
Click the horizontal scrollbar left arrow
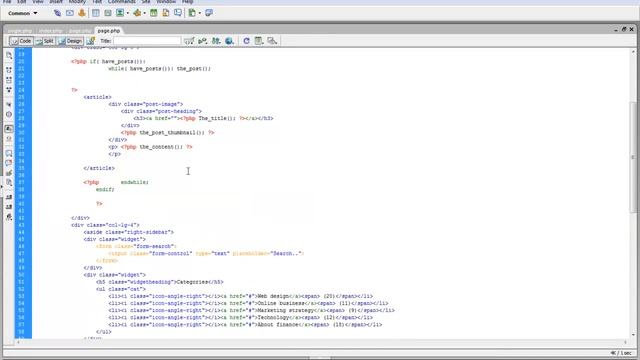pos(18,342)
